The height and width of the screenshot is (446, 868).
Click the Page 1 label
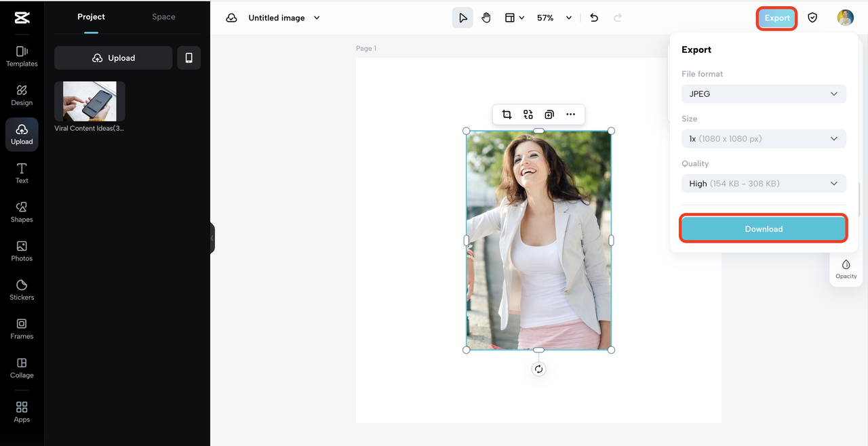(x=366, y=48)
